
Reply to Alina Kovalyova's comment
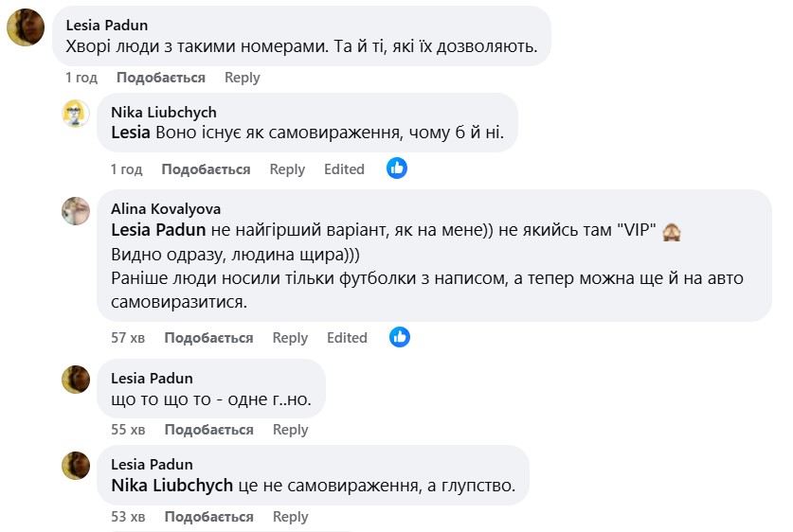point(290,338)
